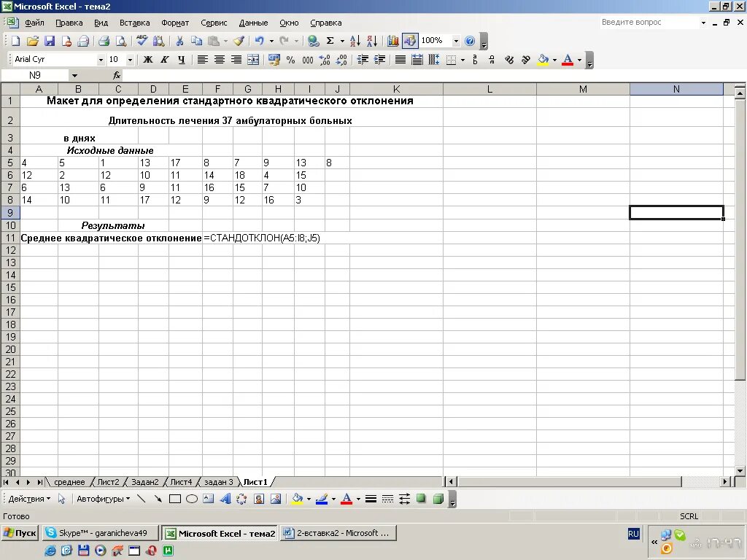Screen dimensions: 747x560
Task: Increase decimal places
Action: pyautogui.click(x=325, y=60)
